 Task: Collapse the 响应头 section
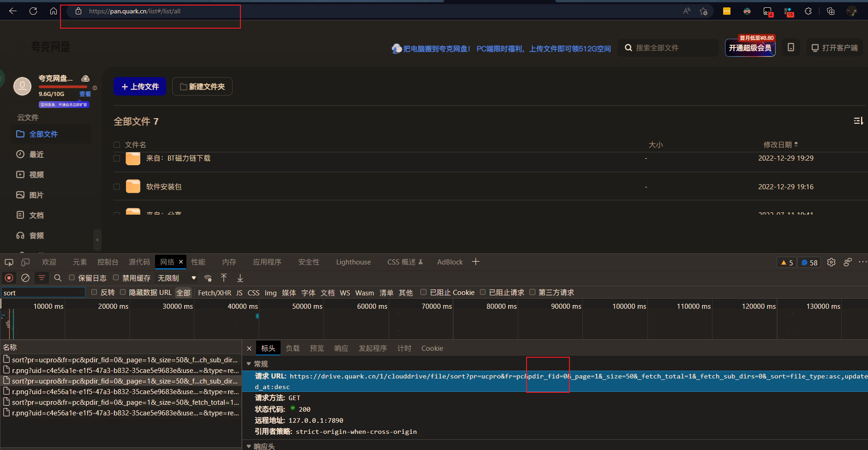coord(249,446)
